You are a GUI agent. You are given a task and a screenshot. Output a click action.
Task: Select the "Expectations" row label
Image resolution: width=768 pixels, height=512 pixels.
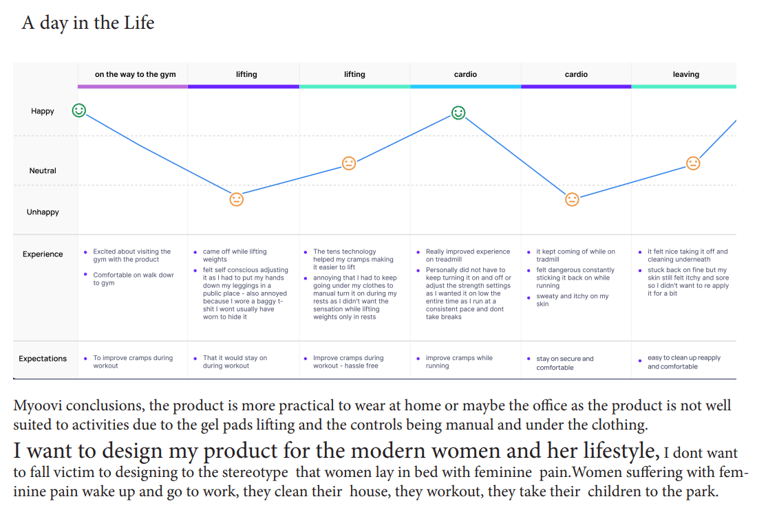(x=42, y=358)
